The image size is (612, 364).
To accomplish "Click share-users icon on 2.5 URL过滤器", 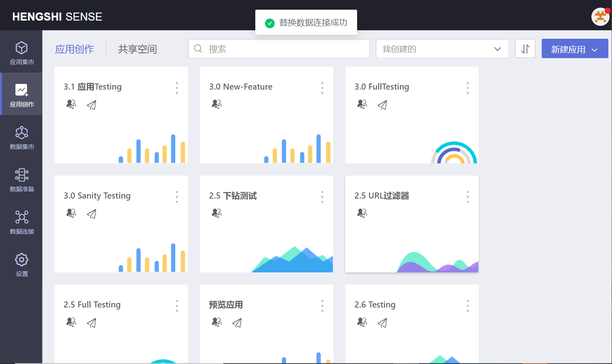I will [362, 213].
